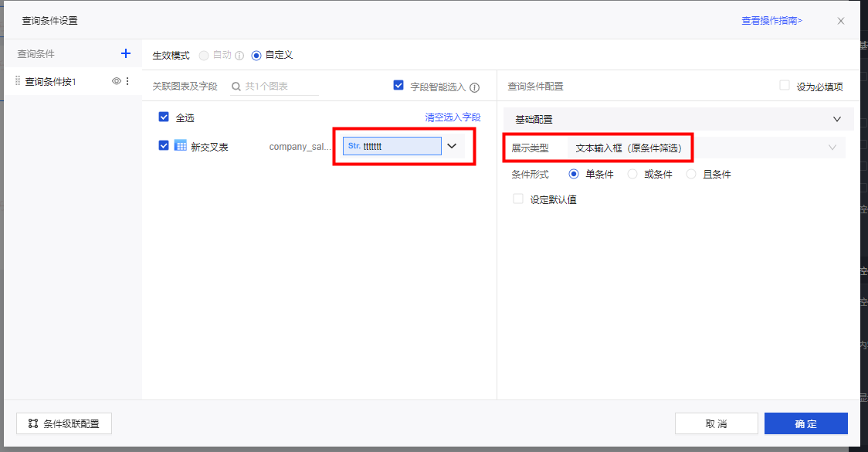Uncheck the 全选 checkbox
868x452 pixels.
164,117
